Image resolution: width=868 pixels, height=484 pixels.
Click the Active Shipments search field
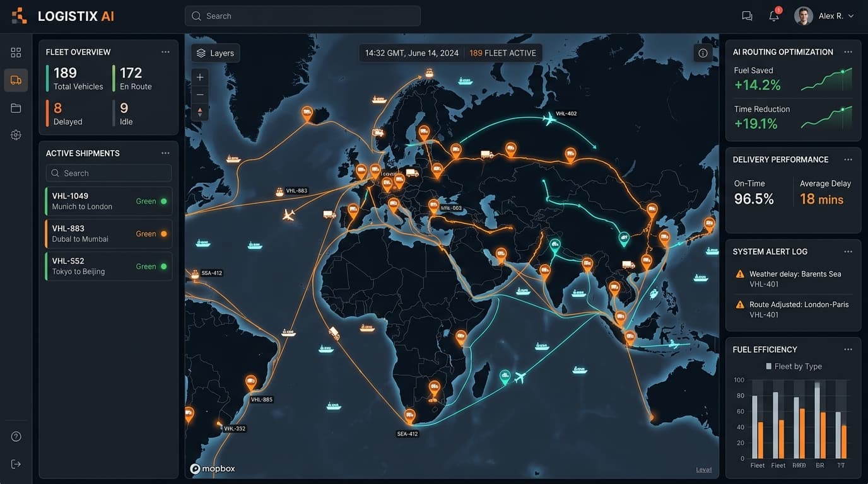pos(108,173)
